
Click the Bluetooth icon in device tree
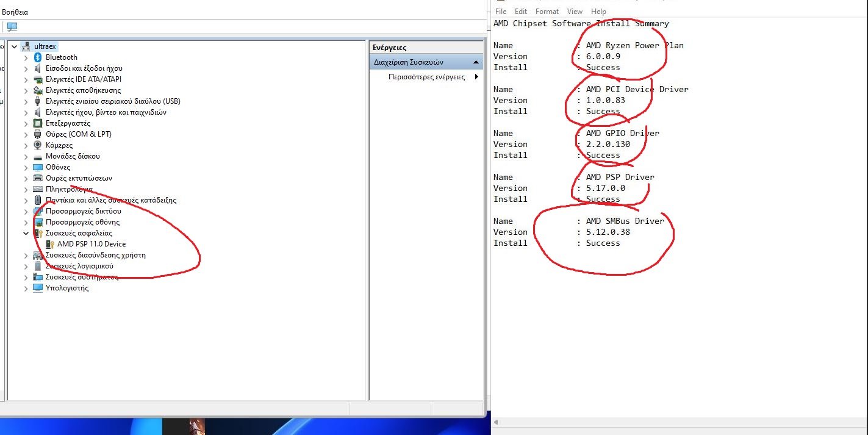[38, 57]
